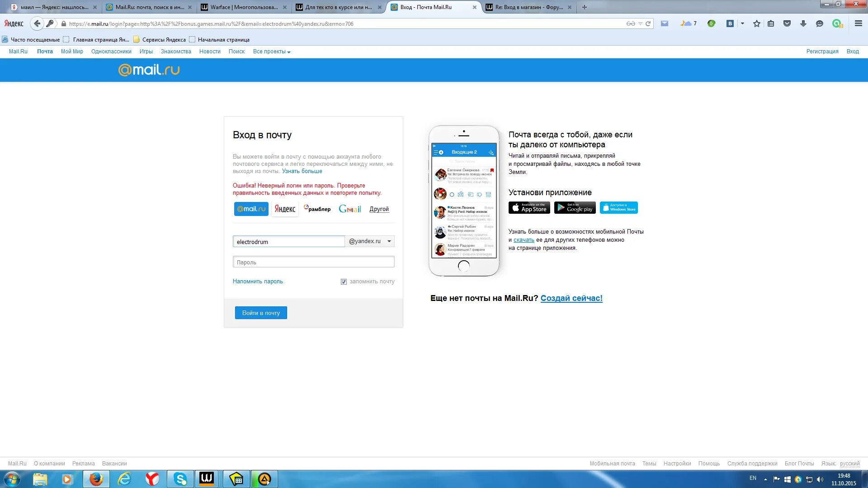The image size is (868, 488).
Task: Click the 'Пароль' password field
Action: pyautogui.click(x=313, y=262)
